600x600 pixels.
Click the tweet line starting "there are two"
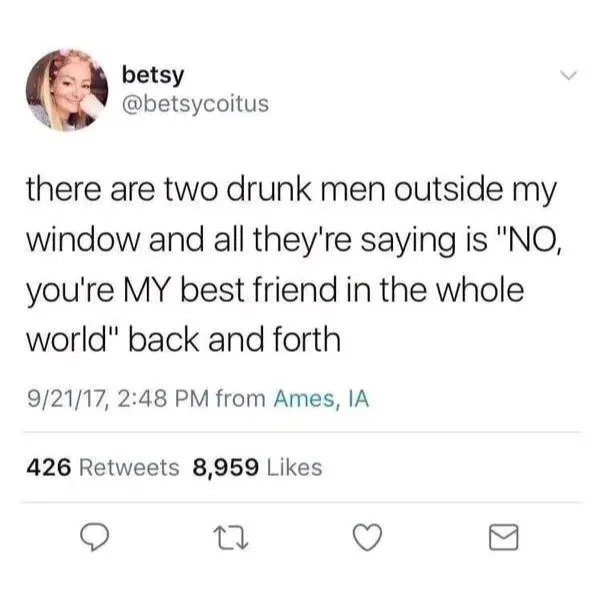291,190
